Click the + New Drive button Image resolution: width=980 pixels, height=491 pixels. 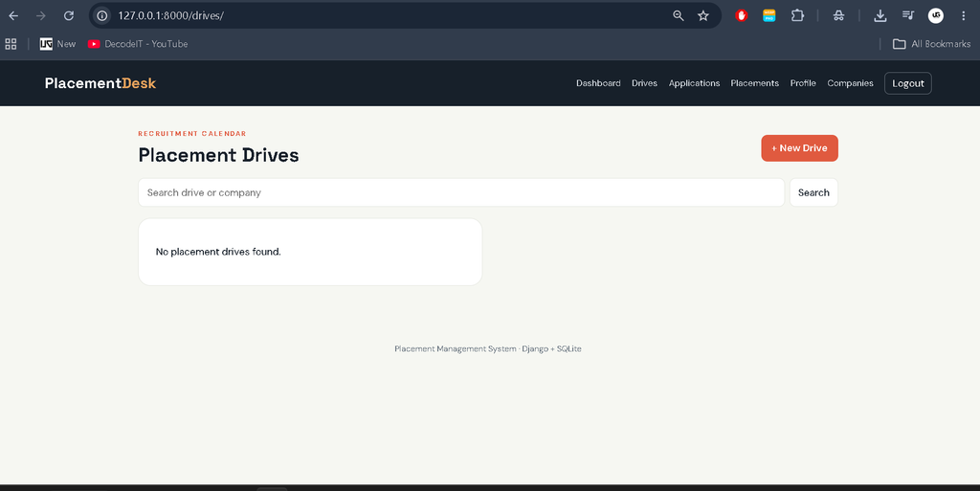coord(799,148)
